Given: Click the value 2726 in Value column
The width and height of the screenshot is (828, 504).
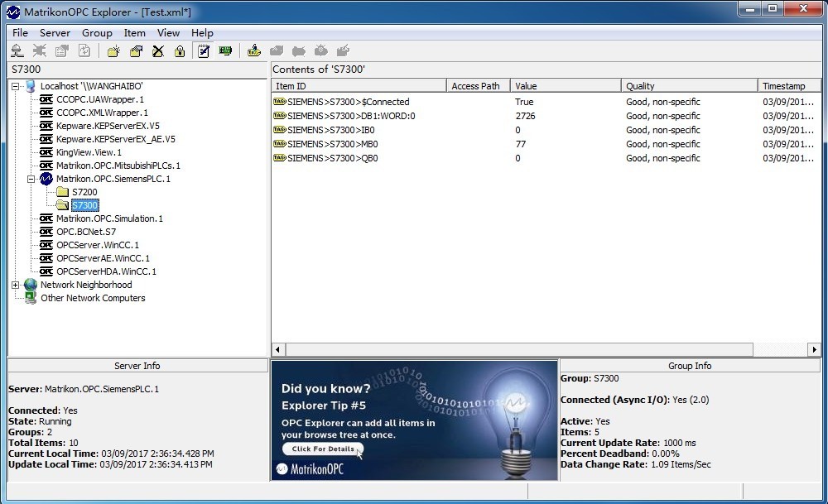Looking at the screenshot, I should (x=526, y=116).
